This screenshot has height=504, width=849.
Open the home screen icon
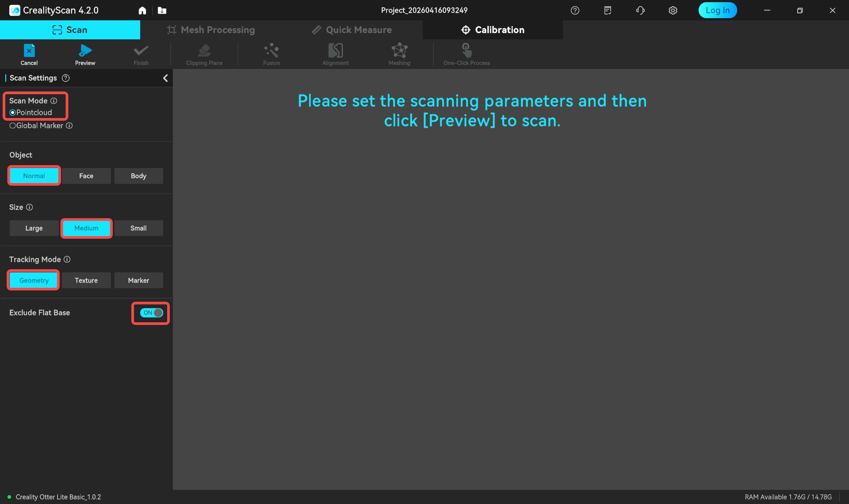click(x=142, y=10)
